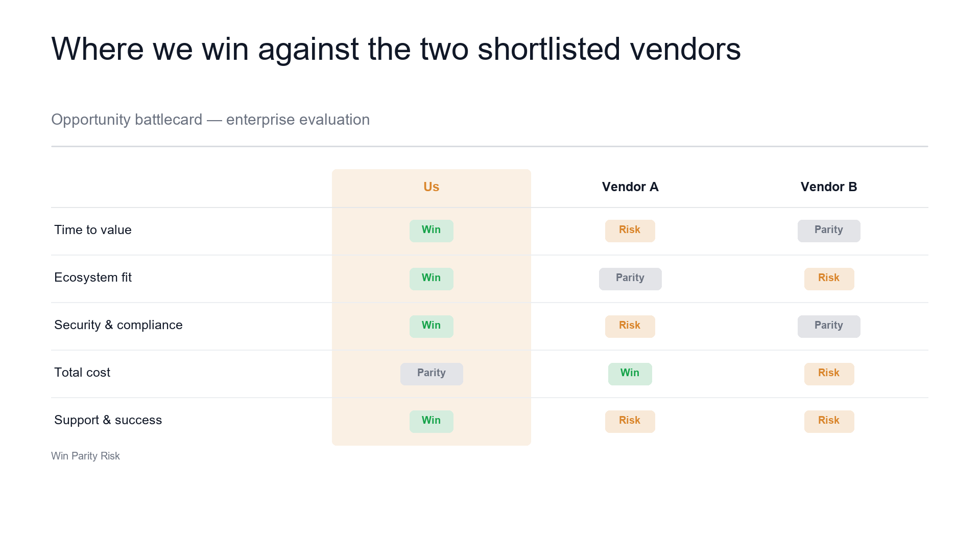980x552 pixels.
Task: Click the Win badge for Us Time to value
Action: click(432, 231)
